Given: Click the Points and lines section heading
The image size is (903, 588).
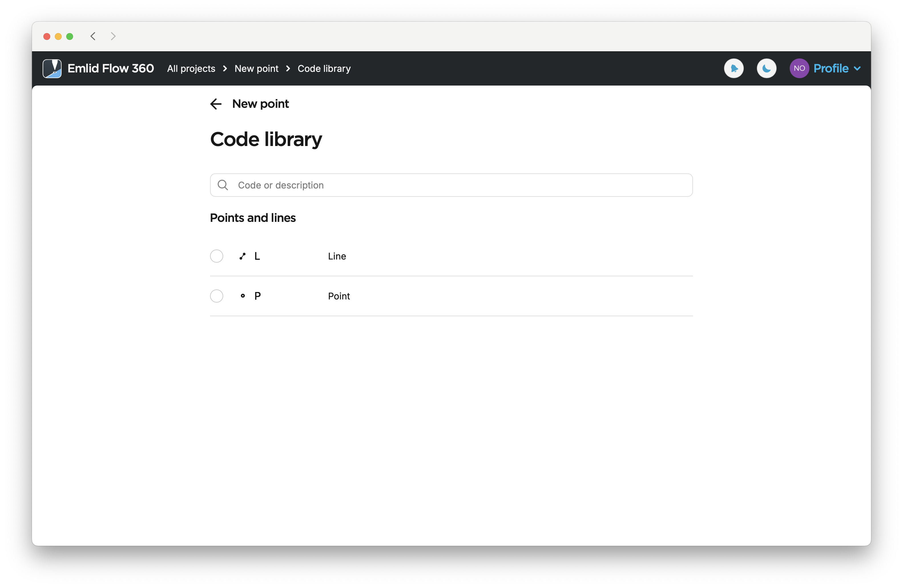Looking at the screenshot, I should [x=253, y=218].
